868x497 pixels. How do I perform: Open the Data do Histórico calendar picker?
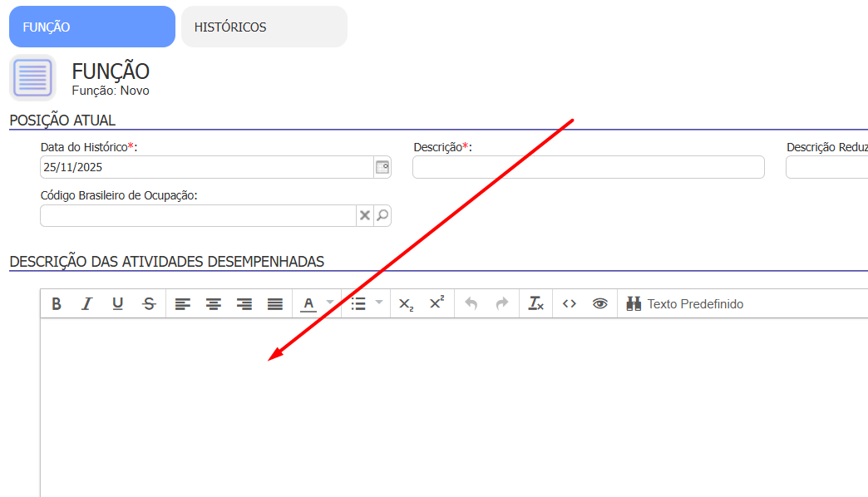pos(382,167)
